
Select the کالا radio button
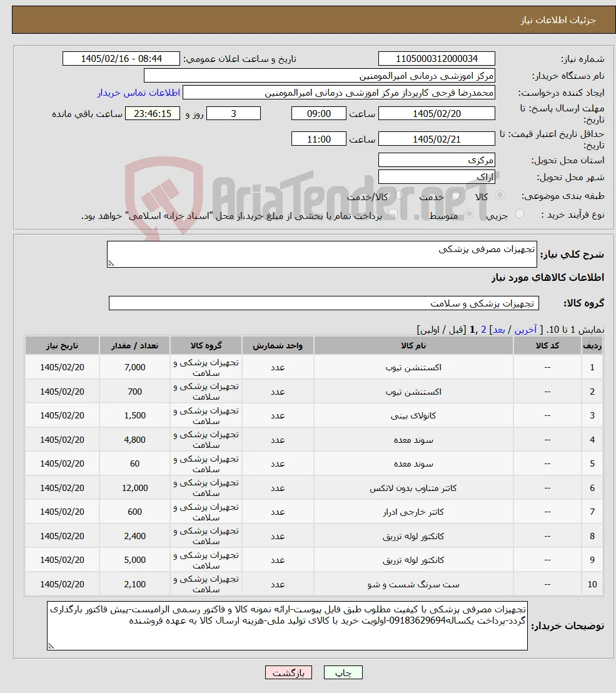pos(500,195)
